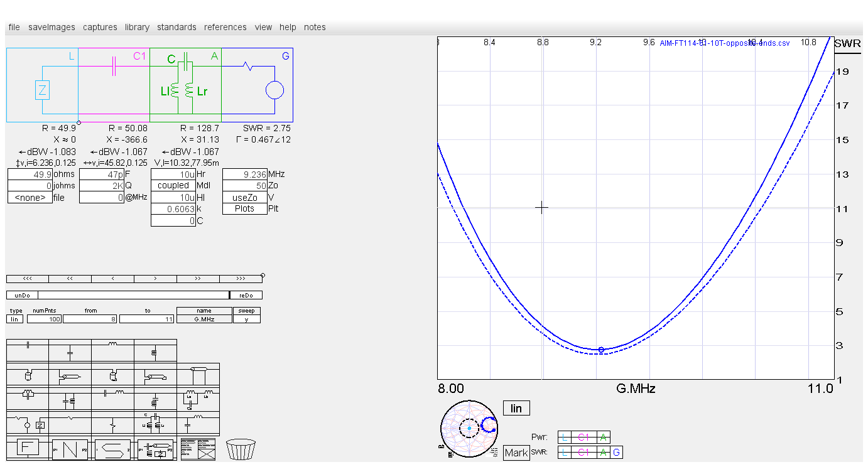The width and height of the screenshot is (868, 467).
Task: Pick the open-ended series transmission line component
Action: coord(70,375)
